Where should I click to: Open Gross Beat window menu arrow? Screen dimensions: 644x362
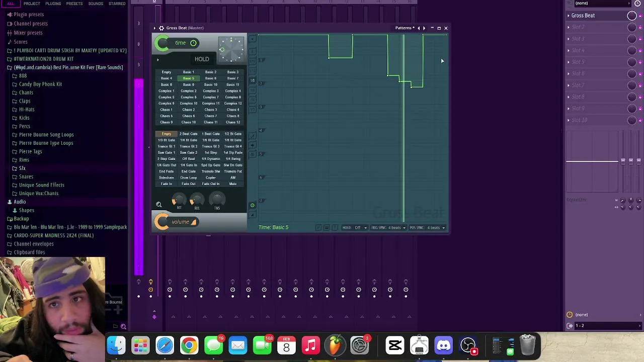click(x=154, y=28)
